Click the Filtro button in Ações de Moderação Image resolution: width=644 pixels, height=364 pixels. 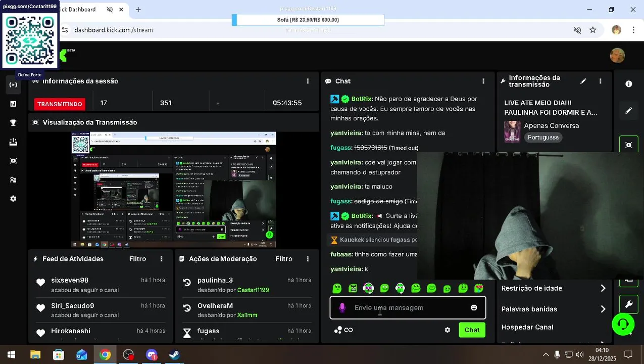coord(284,259)
